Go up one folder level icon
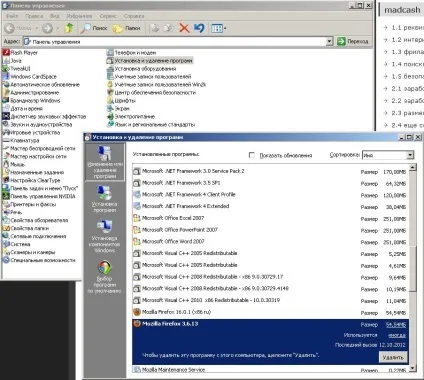 pos(69,28)
